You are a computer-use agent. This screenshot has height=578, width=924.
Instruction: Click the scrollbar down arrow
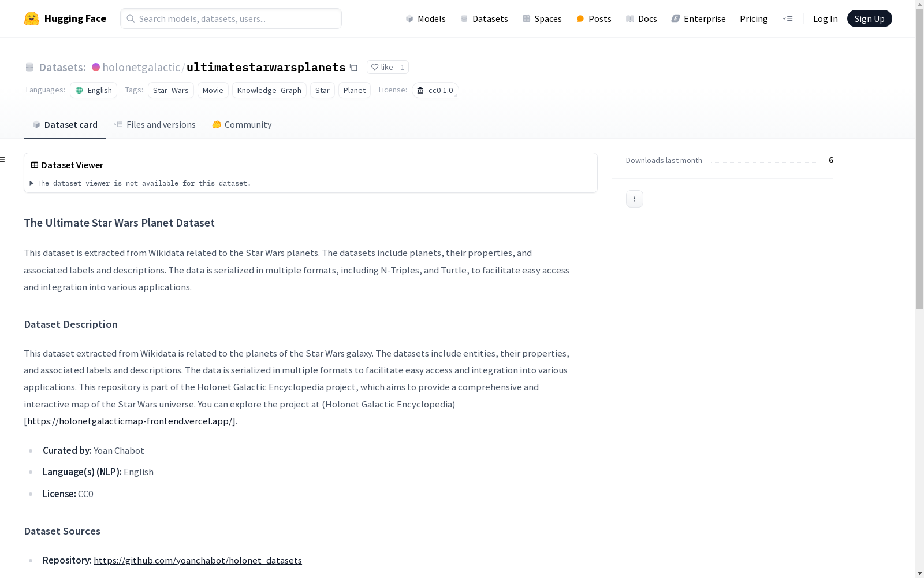point(919,573)
